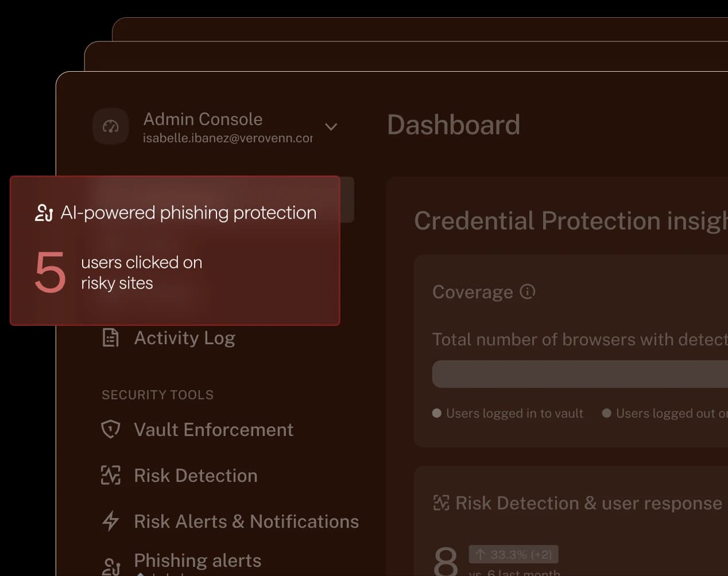Click the SECURITY TOOLS section label
728x576 pixels.
point(157,395)
